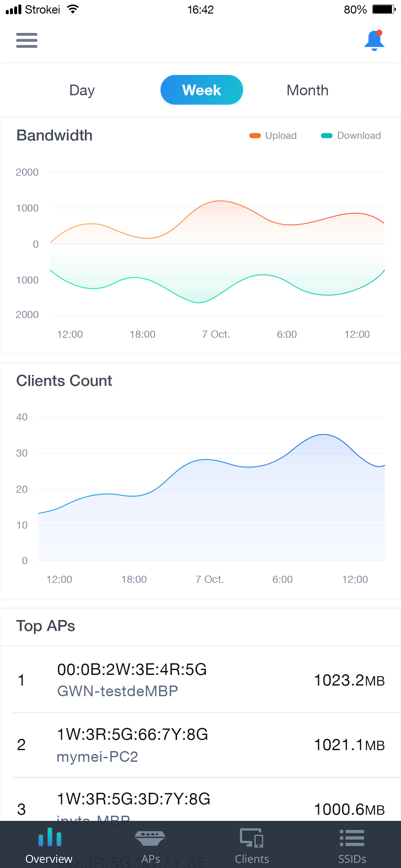
Task: Tap the 7 Oct. marker on Bandwidth chart
Action: click(216, 334)
